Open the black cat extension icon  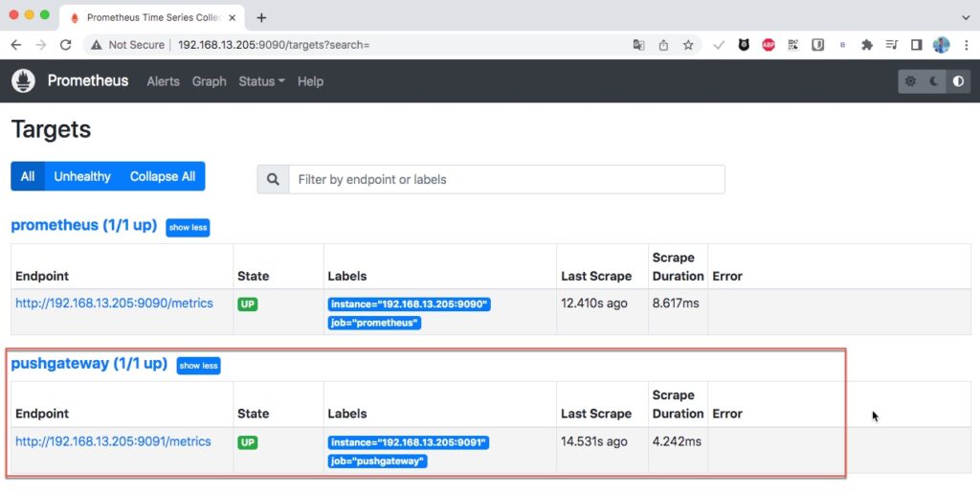click(x=744, y=45)
